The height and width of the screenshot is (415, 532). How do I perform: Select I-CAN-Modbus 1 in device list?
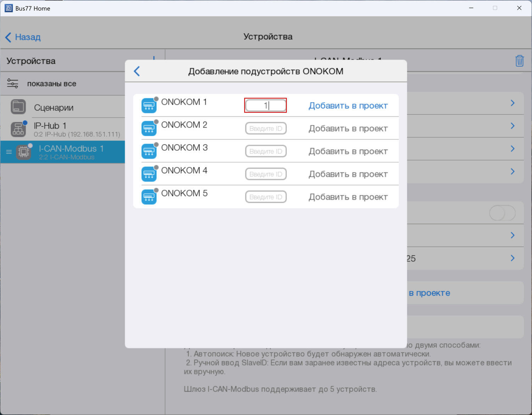click(71, 152)
